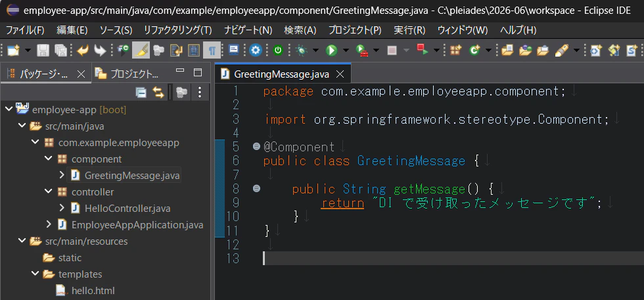Click the green power button icon
644x300 pixels.
click(278, 50)
